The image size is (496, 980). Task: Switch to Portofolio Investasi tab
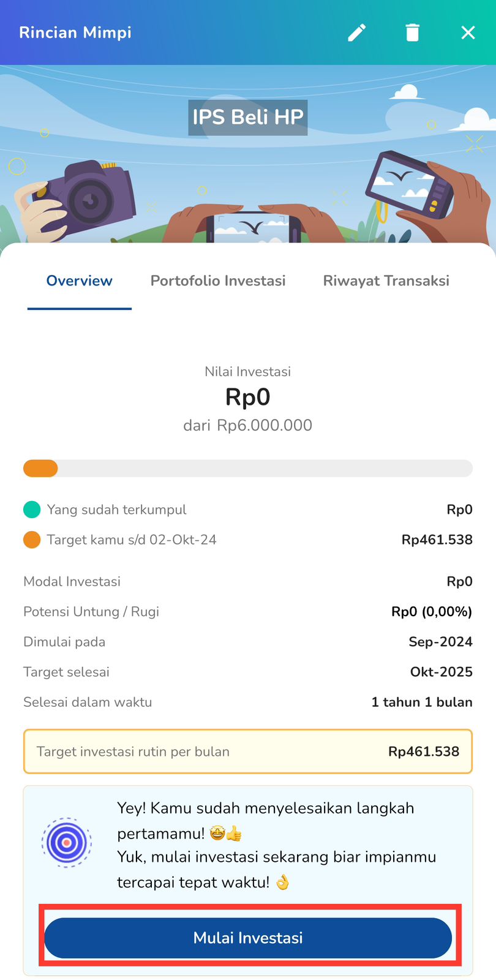click(218, 281)
